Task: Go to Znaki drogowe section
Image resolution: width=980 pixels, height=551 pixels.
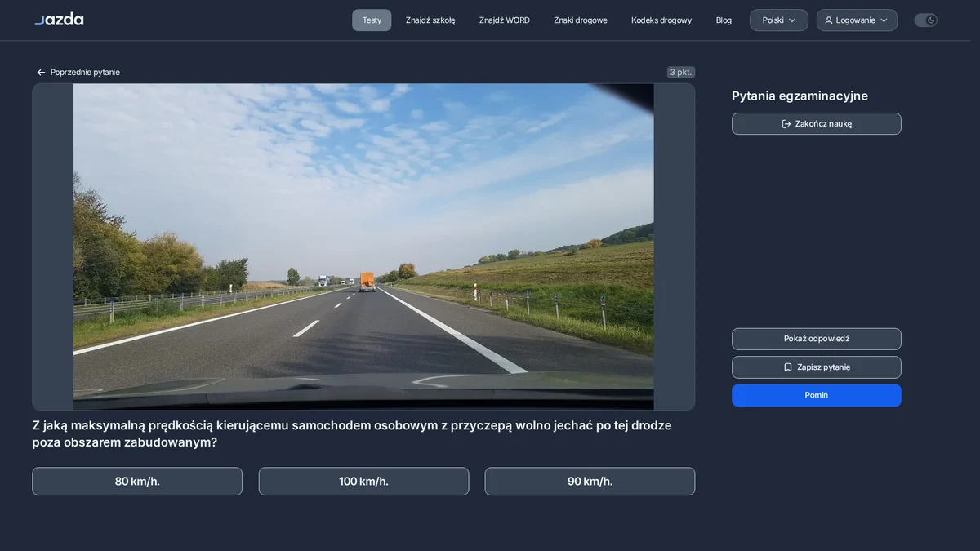Action: [581, 20]
